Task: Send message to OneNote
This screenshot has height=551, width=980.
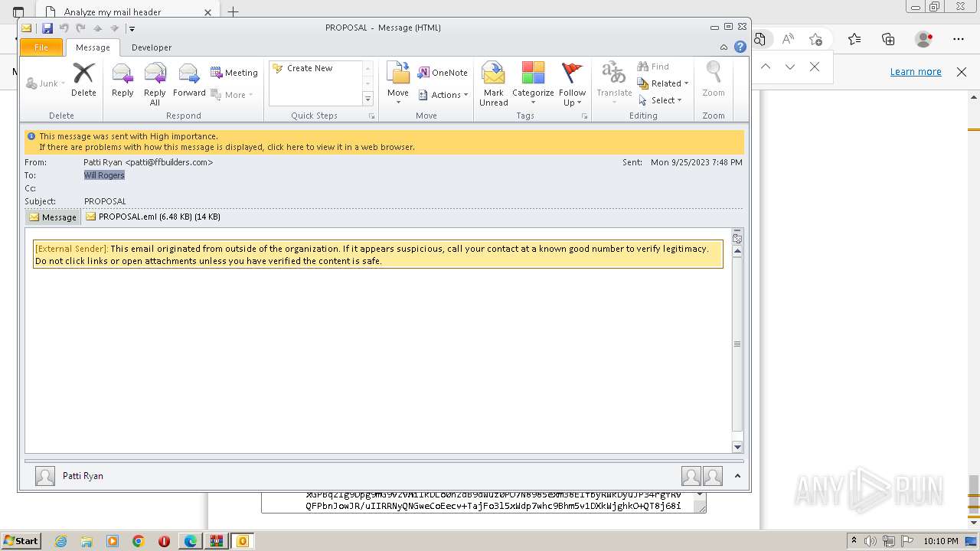Action: (x=443, y=73)
